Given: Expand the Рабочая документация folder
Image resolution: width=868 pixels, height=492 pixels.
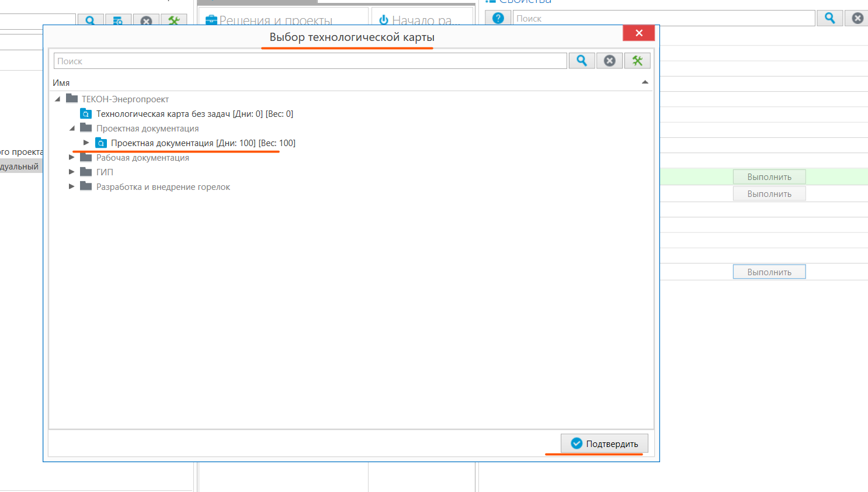Looking at the screenshot, I should click(72, 157).
